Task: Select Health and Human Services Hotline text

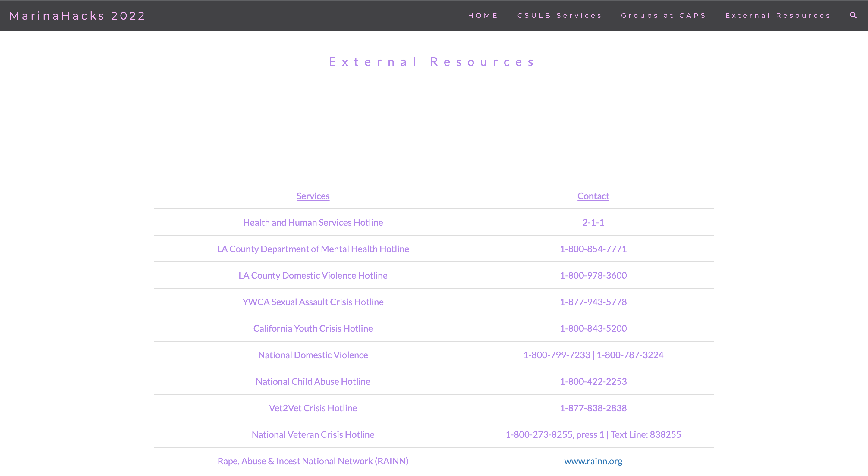Action: click(x=313, y=222)
